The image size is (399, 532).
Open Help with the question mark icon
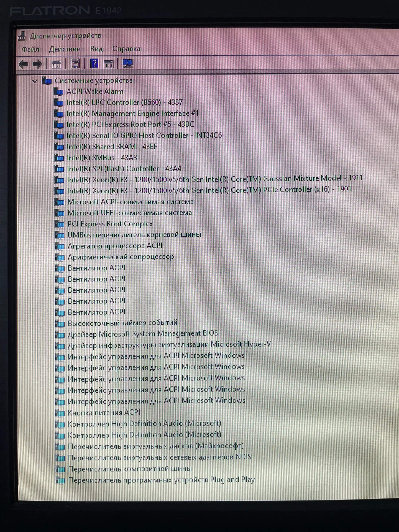pyautogui.click(x=94, y=64)
